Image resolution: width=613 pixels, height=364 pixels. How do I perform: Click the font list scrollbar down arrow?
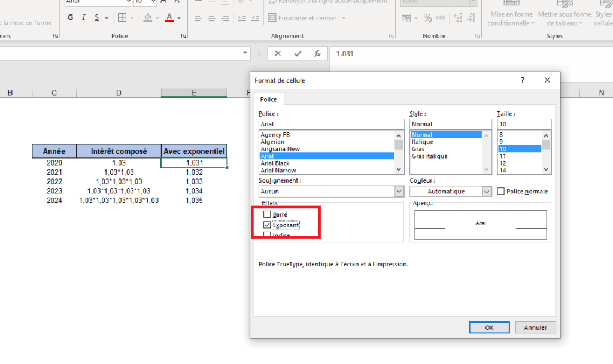point(399,169)
